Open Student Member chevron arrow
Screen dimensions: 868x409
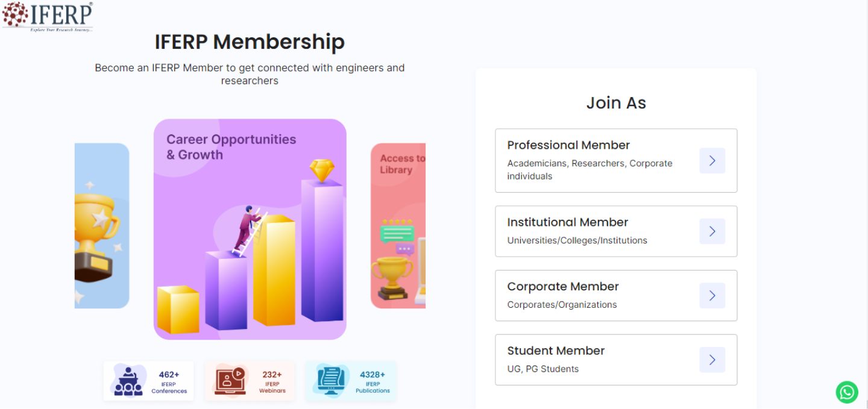click(712, 360)
